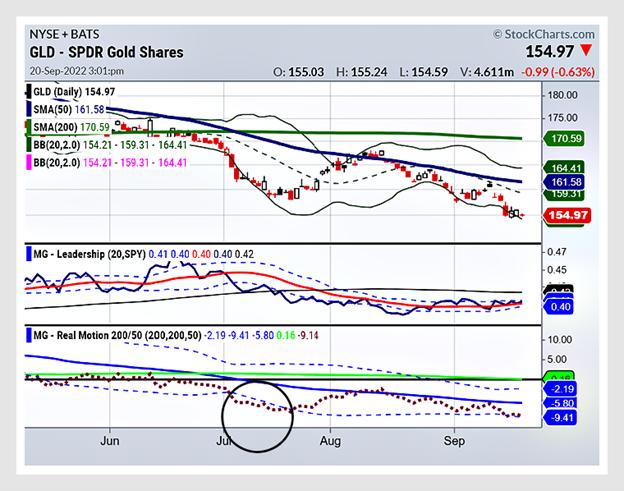
Task: Click the blue 0.40 Leadership axis tag
Action: [x=558, y=307]
